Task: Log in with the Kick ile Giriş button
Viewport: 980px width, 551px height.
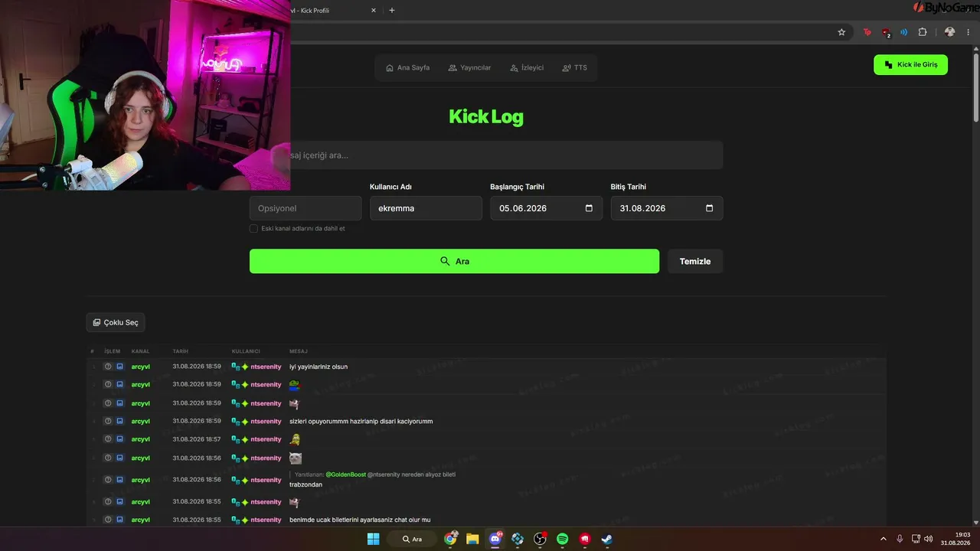Action: point(910,65)
